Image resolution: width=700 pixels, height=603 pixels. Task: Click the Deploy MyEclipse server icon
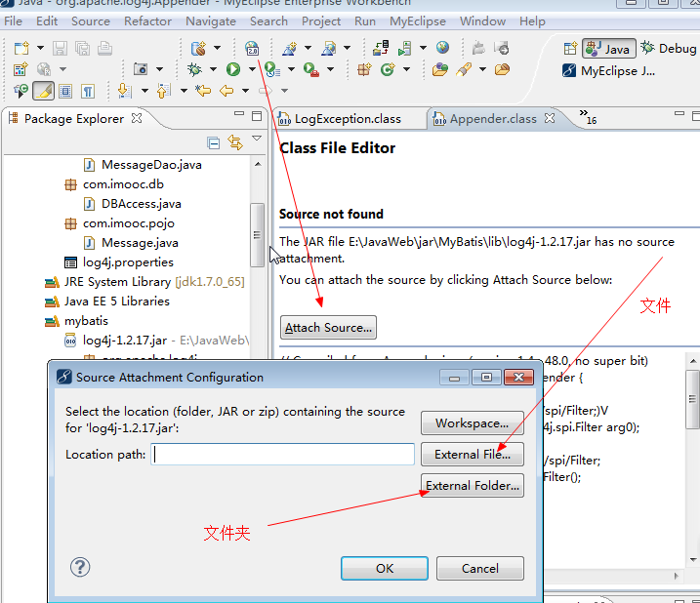381,48
